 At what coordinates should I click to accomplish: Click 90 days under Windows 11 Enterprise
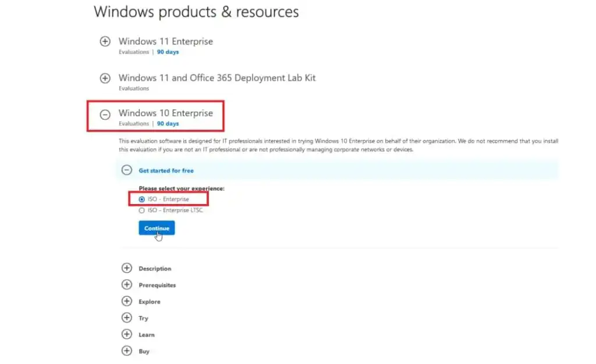click(x=168, y=52)
